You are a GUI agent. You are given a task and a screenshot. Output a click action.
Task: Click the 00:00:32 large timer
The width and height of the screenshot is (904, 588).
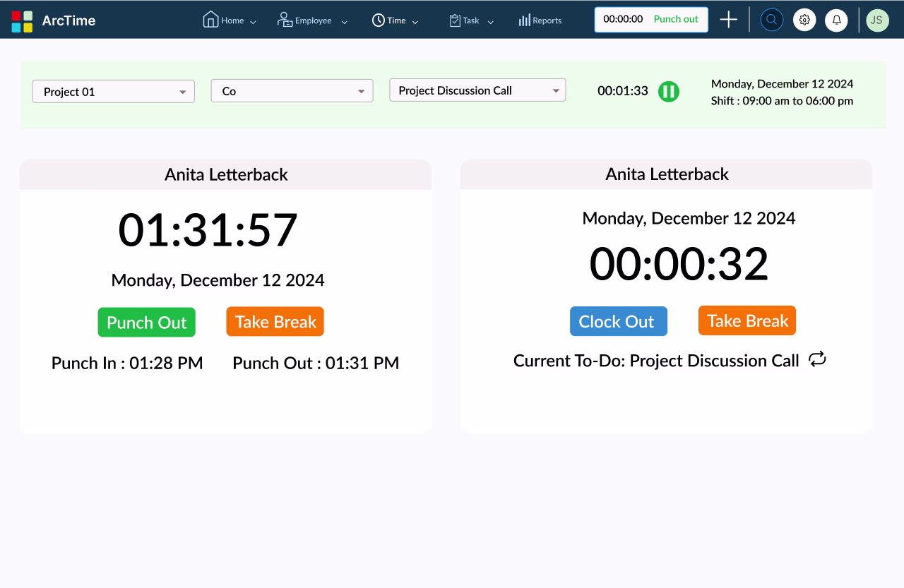coord(679,264)
